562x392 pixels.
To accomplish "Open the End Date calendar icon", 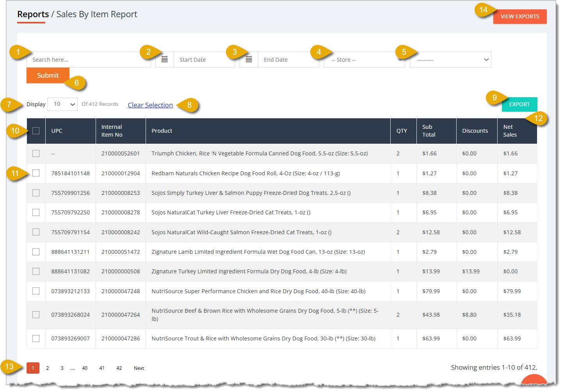I will click(x=249, y=60).
